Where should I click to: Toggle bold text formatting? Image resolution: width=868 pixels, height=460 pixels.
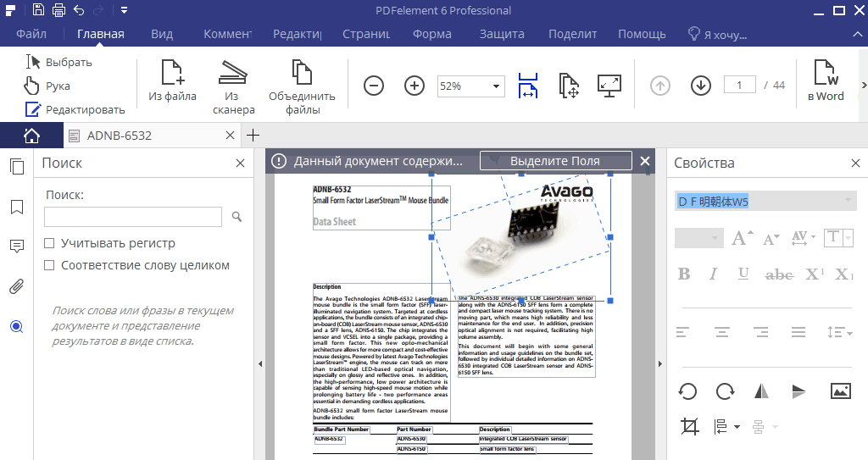pos(685,274)
